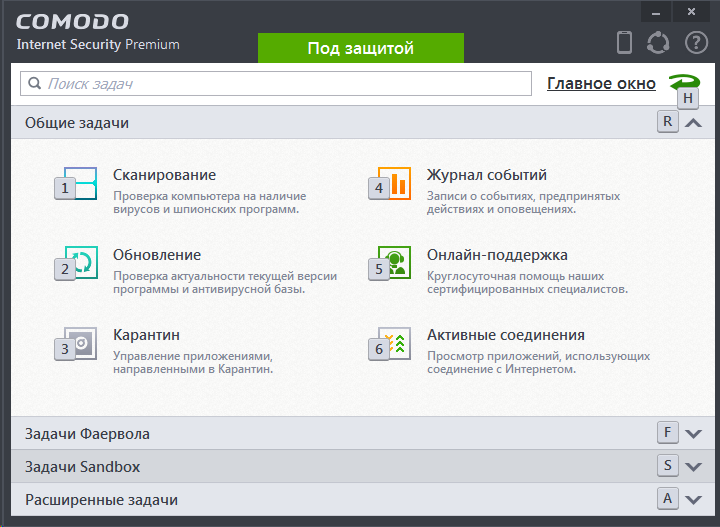This screenshot has width=720, height=527.
Task: Click the circular share icon in the header
Action: pos(658,43)
